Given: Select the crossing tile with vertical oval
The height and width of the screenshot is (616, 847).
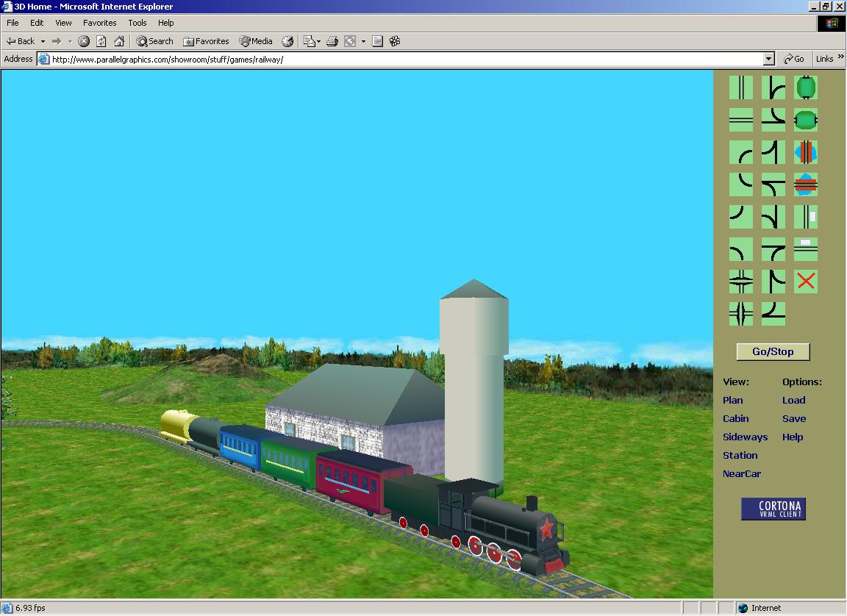Looking at the screenshot, I should point(740,314).
